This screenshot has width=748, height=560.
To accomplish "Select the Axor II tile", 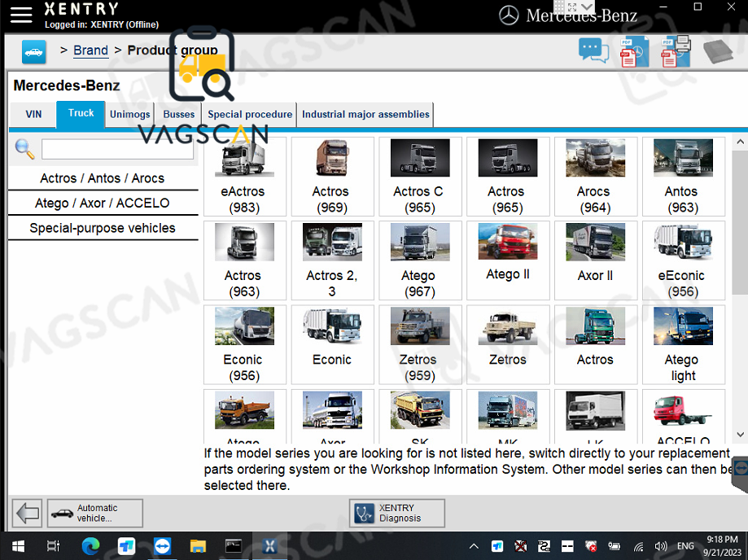I will click(595, 260).
